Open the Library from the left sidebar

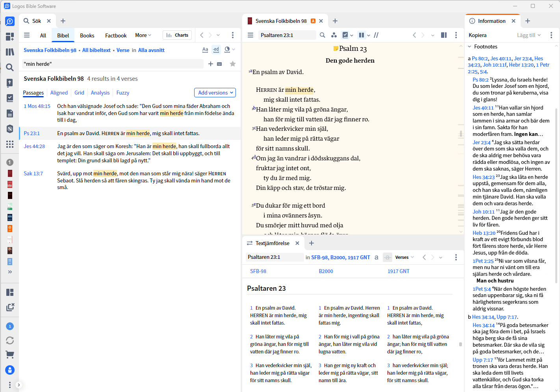pos(10,52)
